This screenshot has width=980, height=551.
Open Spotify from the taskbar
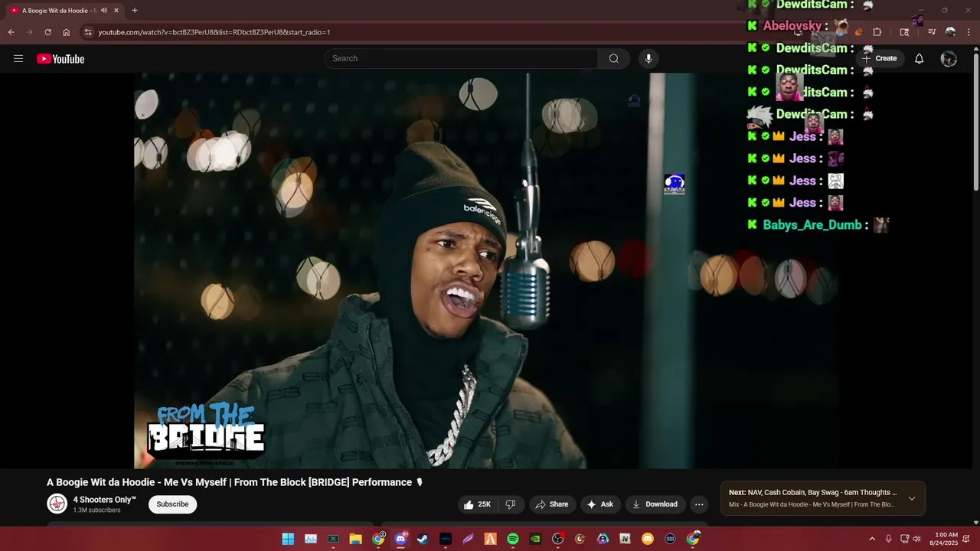point(513,539)
